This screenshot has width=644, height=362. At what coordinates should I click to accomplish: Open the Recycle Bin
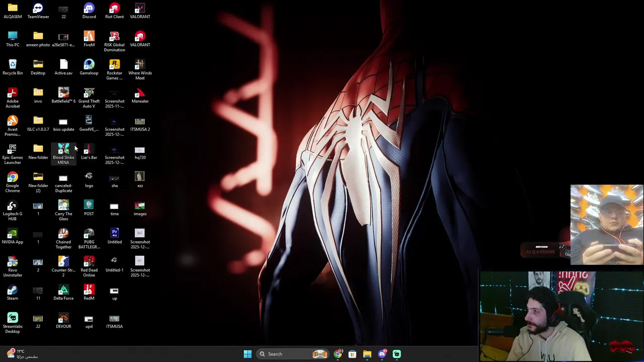pyautogui.click(x=13, y=67)
